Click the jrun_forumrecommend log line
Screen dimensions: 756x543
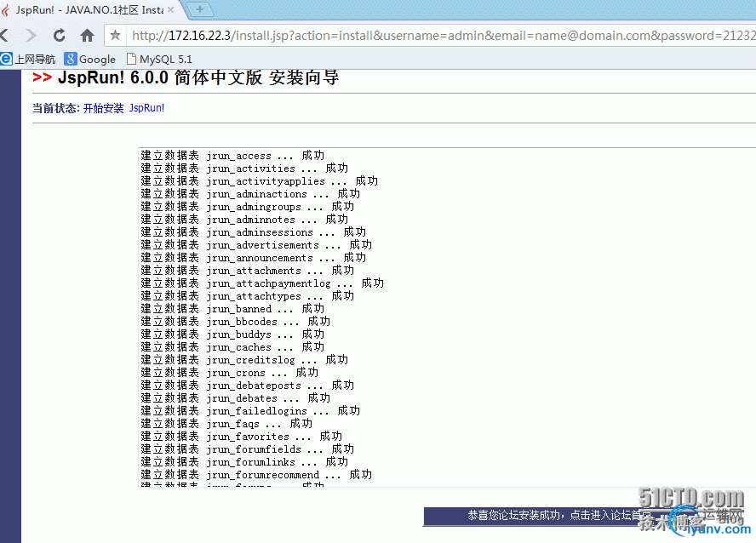256,475
